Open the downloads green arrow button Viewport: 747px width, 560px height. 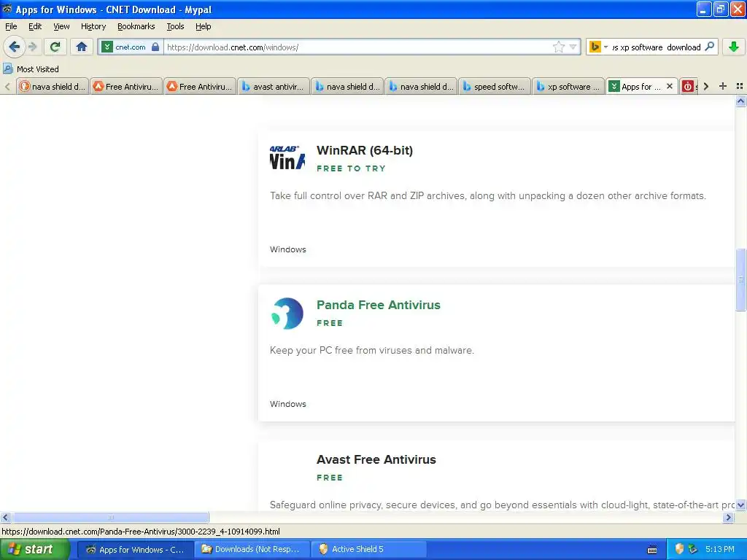734,47
